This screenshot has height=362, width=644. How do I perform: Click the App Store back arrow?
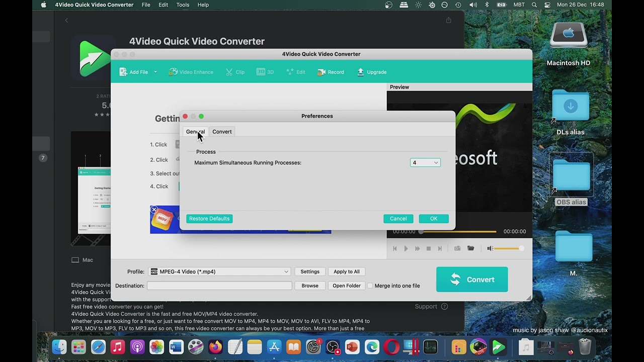tap(66, 20)
